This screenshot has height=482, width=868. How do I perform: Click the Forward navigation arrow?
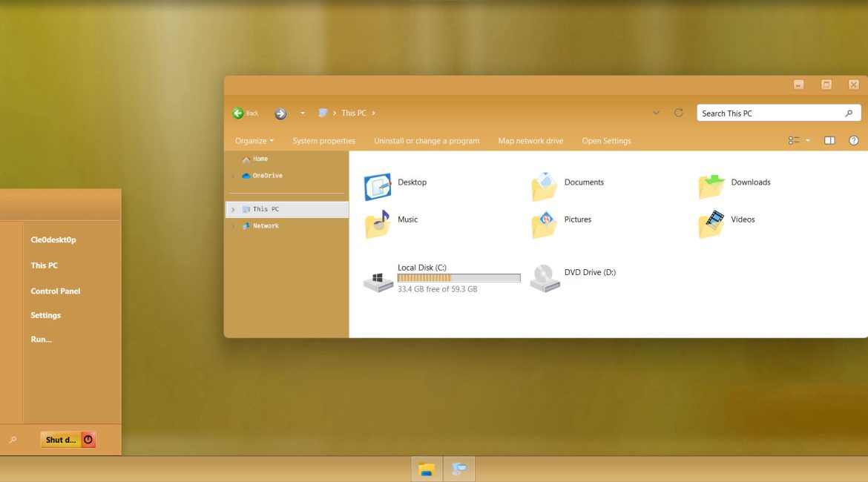280,113
